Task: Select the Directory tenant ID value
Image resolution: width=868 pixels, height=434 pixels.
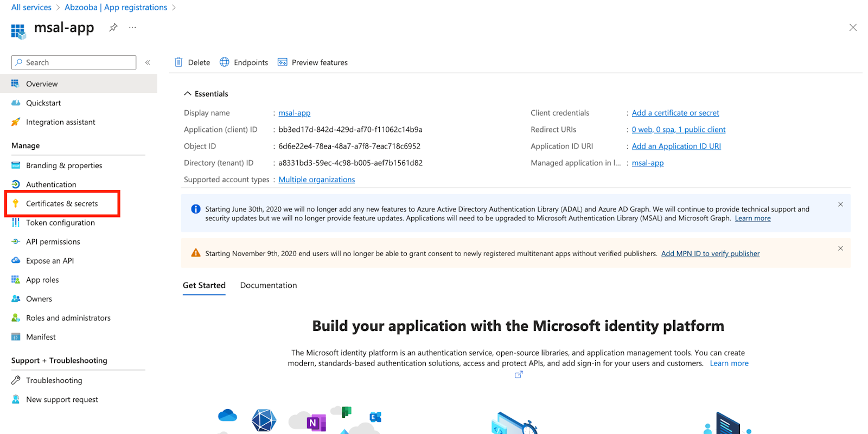Action: (x=350, y=163)
